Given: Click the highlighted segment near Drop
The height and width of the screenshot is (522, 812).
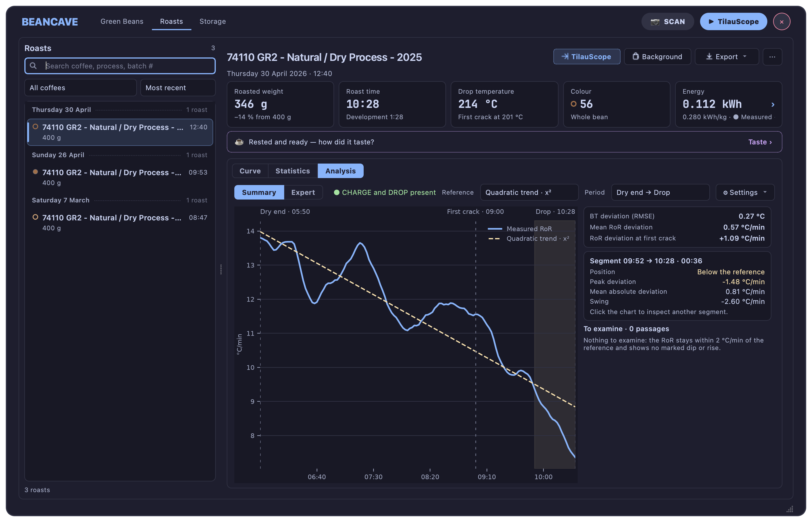Looking at the screenshot, I should pos(554,345).
